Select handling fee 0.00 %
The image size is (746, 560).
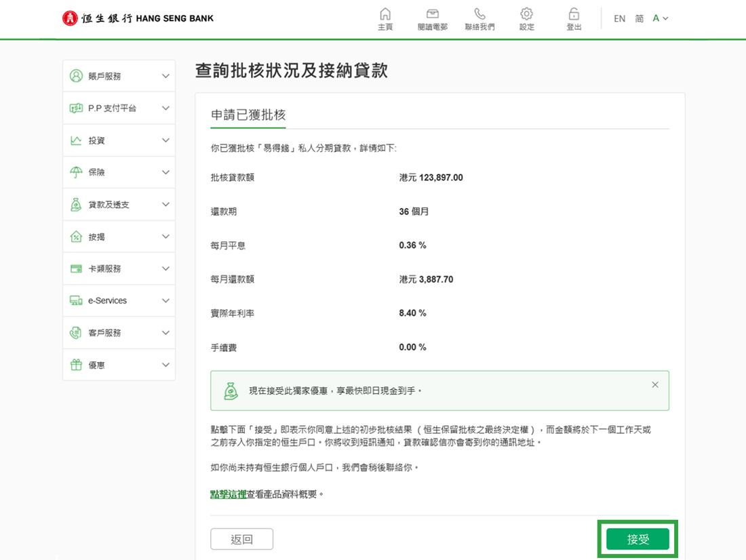[x=412, y=347]
